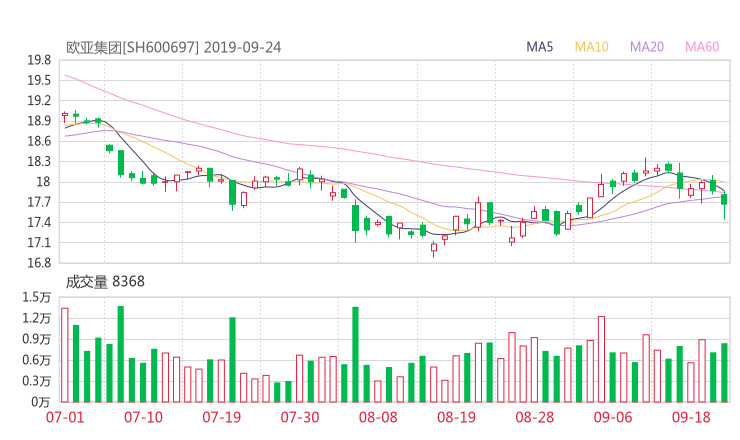
Task: Click the 0.6万 volume axis label
Action: 36,360
